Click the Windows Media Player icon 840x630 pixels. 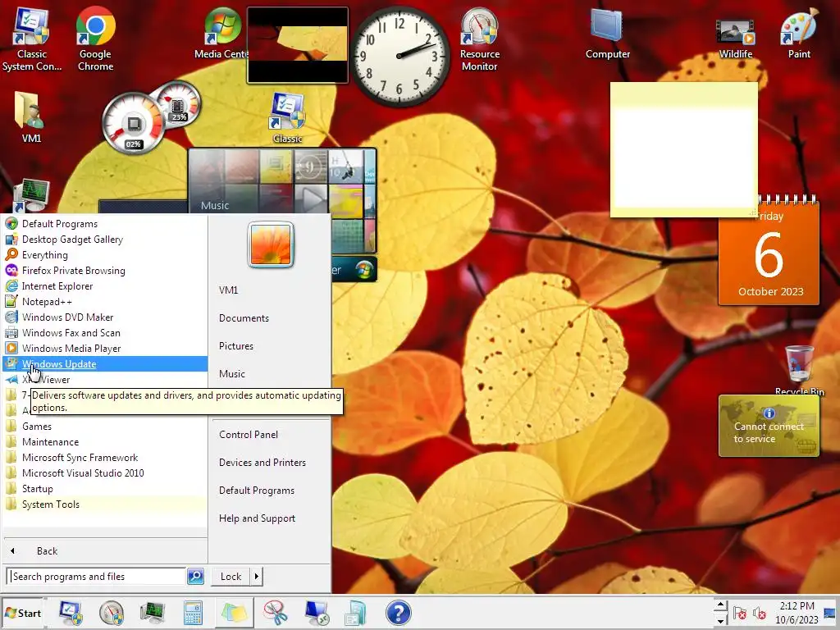point(11,348)
